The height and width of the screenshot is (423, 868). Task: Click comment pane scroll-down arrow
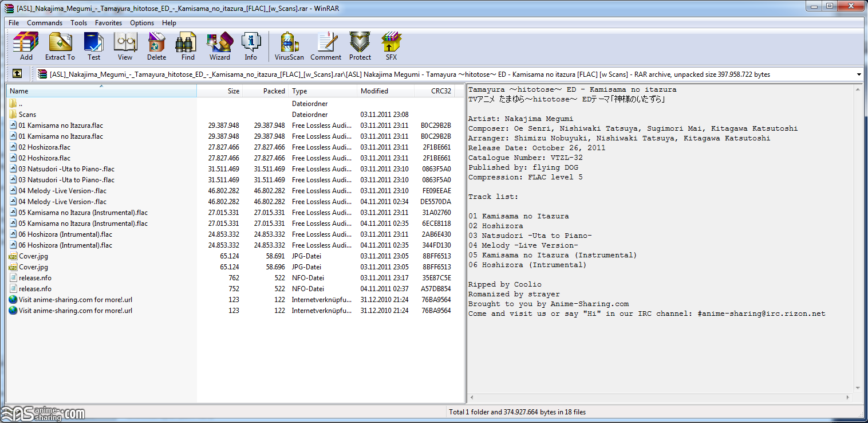tap(857, 389)
